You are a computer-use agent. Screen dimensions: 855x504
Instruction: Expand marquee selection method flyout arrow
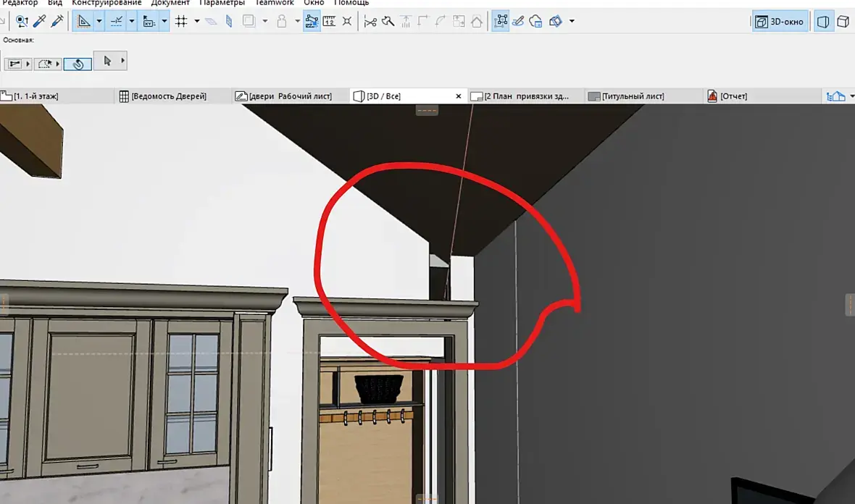point(58,64)
